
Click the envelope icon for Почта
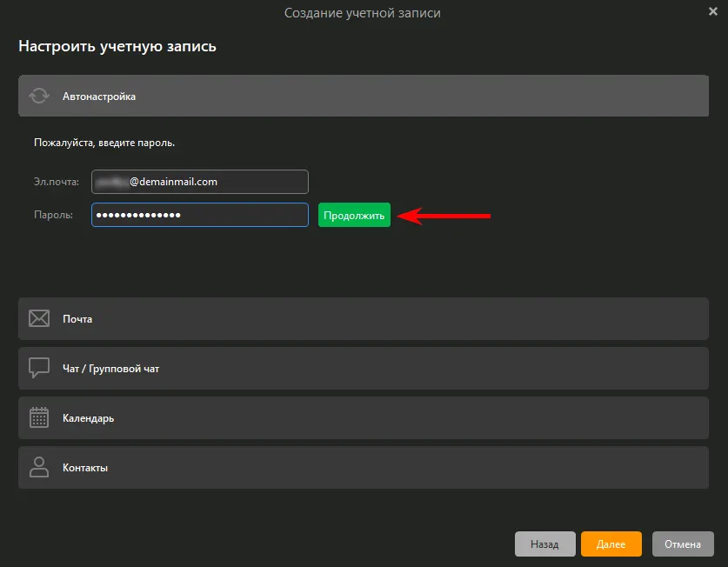pos(39,318)
